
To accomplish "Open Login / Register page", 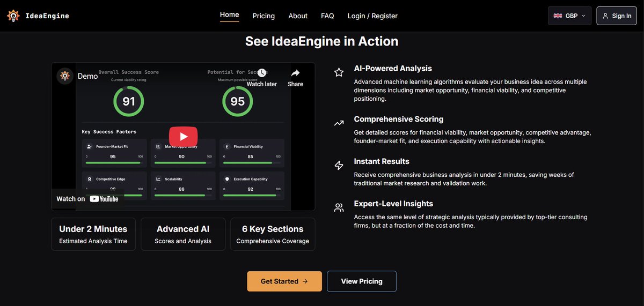I will pos(372,16).
